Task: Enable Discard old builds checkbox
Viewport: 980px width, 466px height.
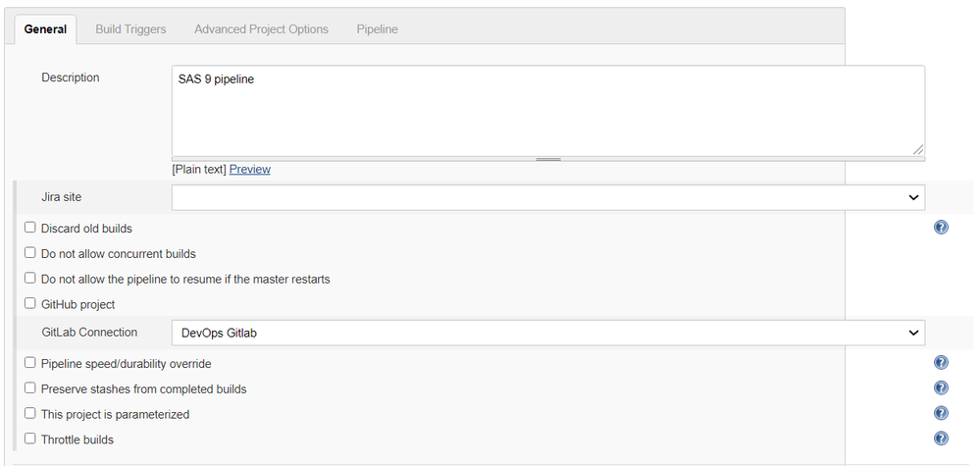Action: (x=30, y=228)
